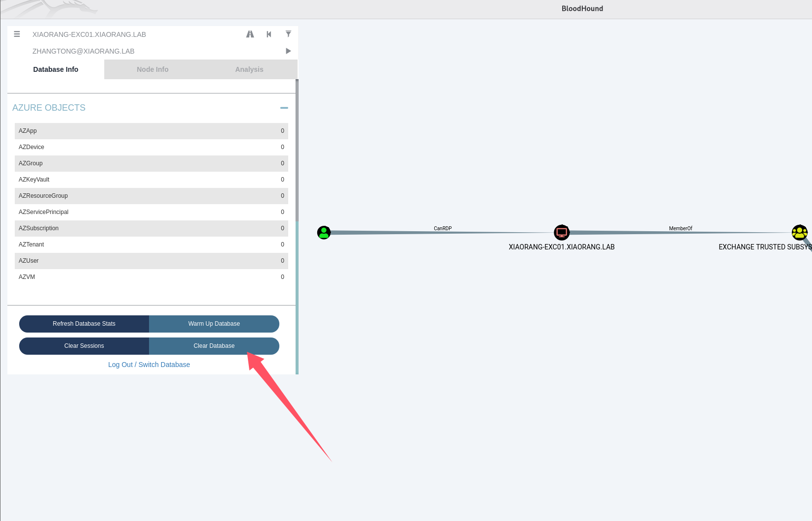Image resolution: width=812 pixels, height=521 pixels.
Task: Click the AZServicePrincipal row
Action: coord(151,212)
